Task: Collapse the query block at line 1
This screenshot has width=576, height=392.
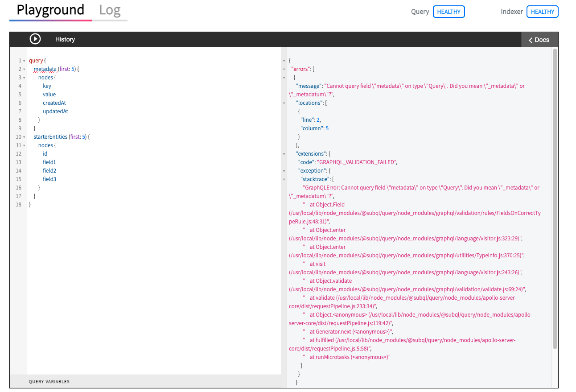Action: pos(24,61)
